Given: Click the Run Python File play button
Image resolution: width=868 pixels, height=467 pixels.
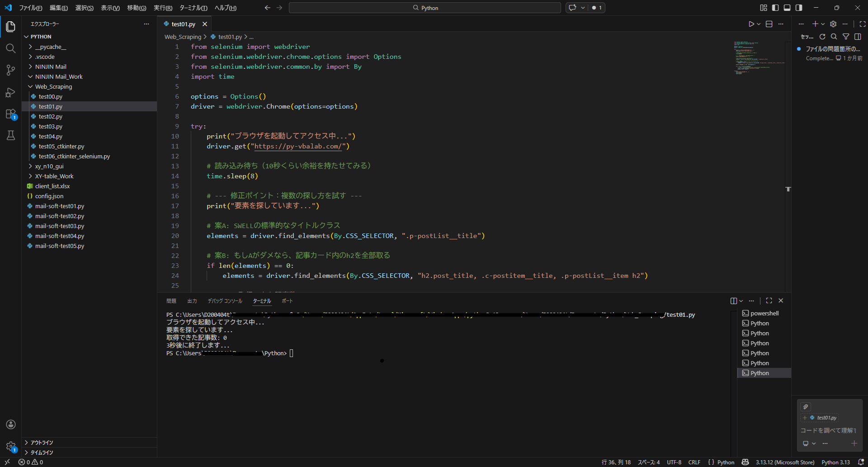Looking at the screenshot, I should point(751,24).
